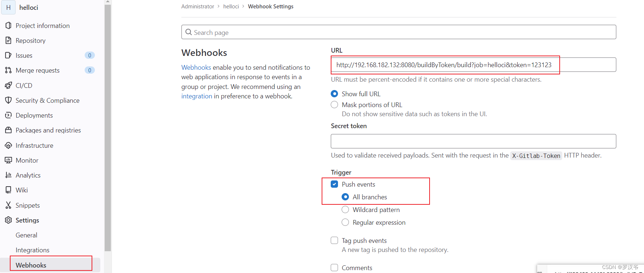Click the sidebar vertical scrollbar
Viewport: 644px width, 273px height.
(108, 127)
